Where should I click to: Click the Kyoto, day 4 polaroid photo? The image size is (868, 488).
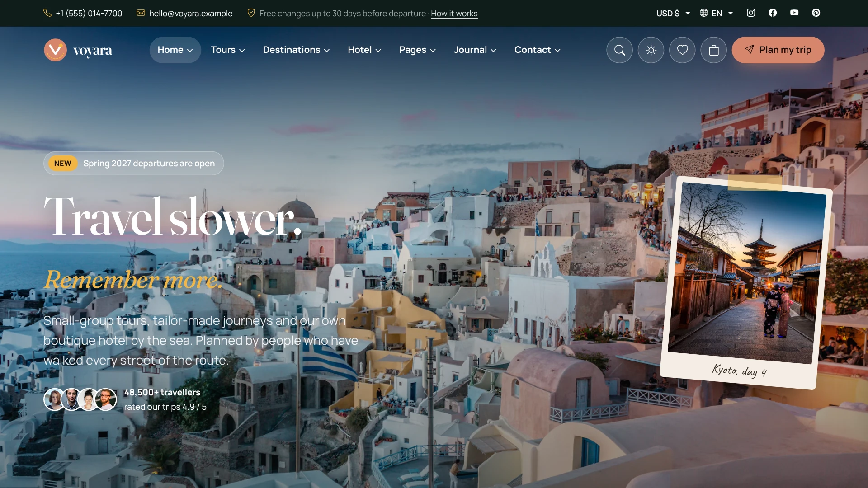(746, 283)
